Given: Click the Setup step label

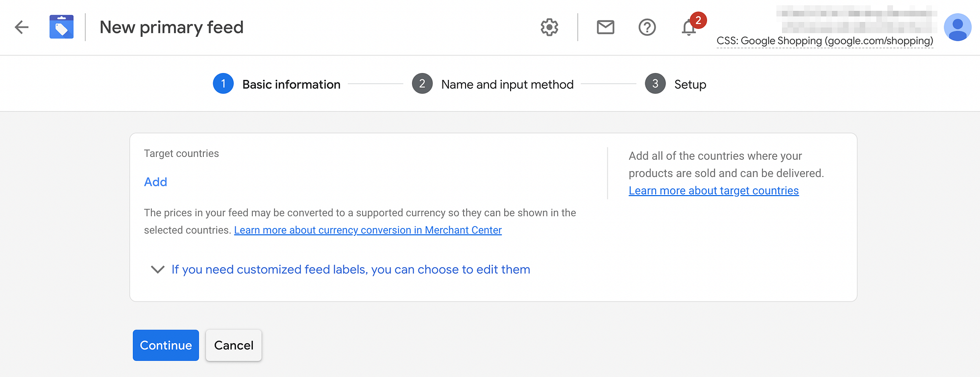Looking at the screenshot, I should (x=690, y=84).
